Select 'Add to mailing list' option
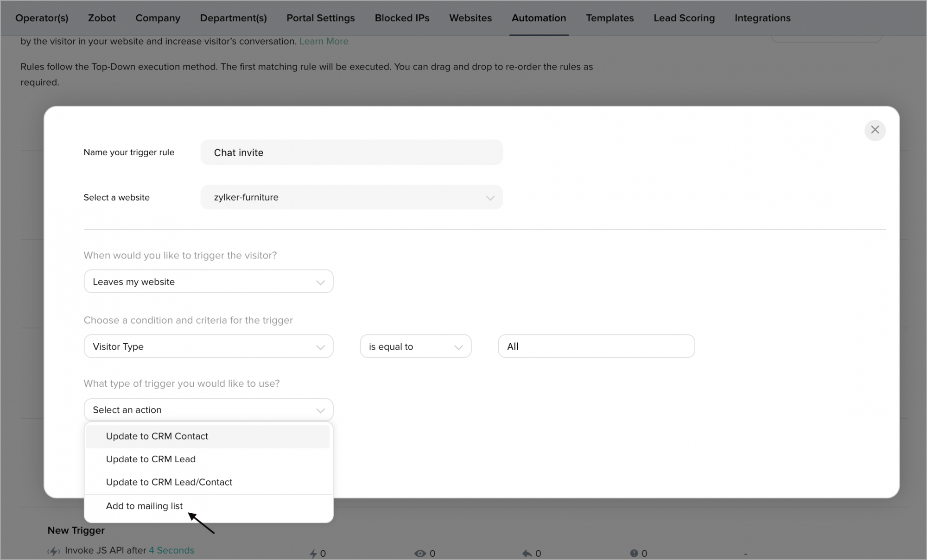 (x=144, y=506)
